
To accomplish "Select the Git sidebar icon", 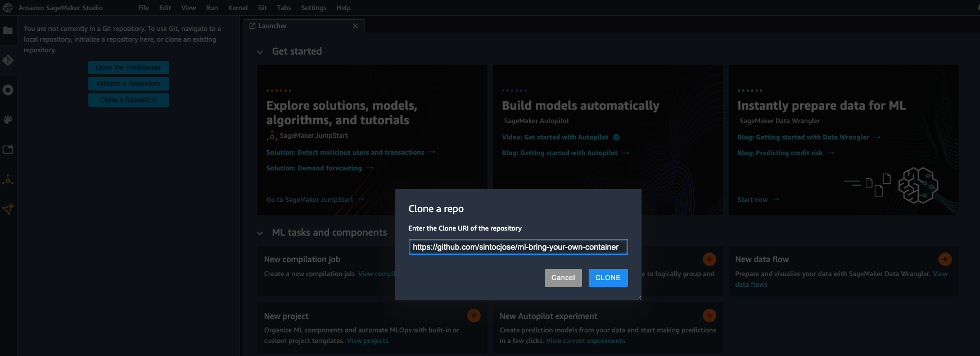I will (8, 60).
